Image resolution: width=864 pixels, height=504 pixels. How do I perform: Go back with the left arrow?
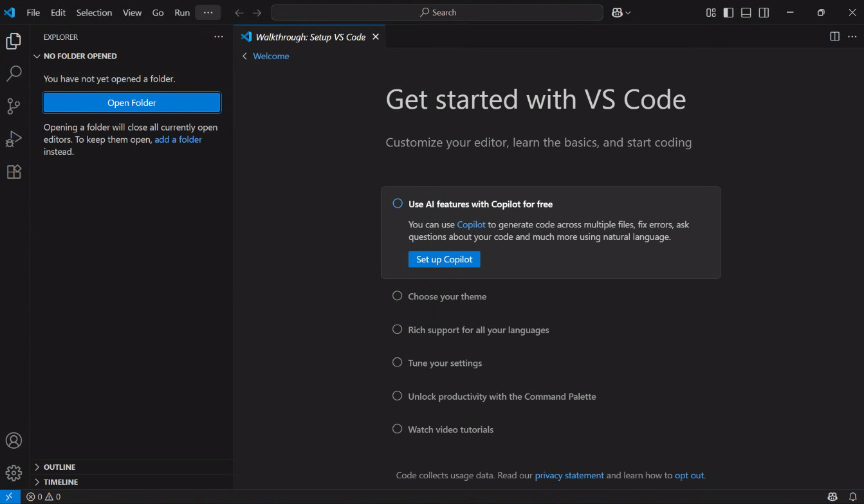239,12
